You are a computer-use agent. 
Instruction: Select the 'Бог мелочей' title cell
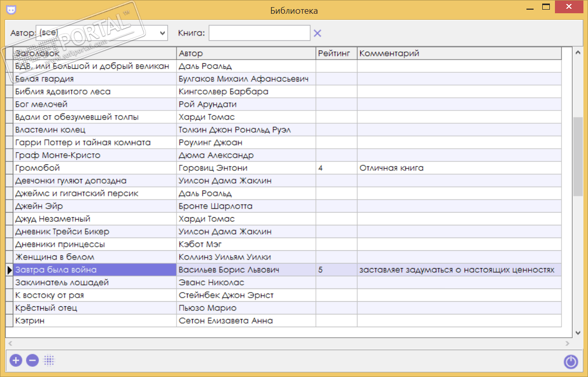tap(95, 104)
